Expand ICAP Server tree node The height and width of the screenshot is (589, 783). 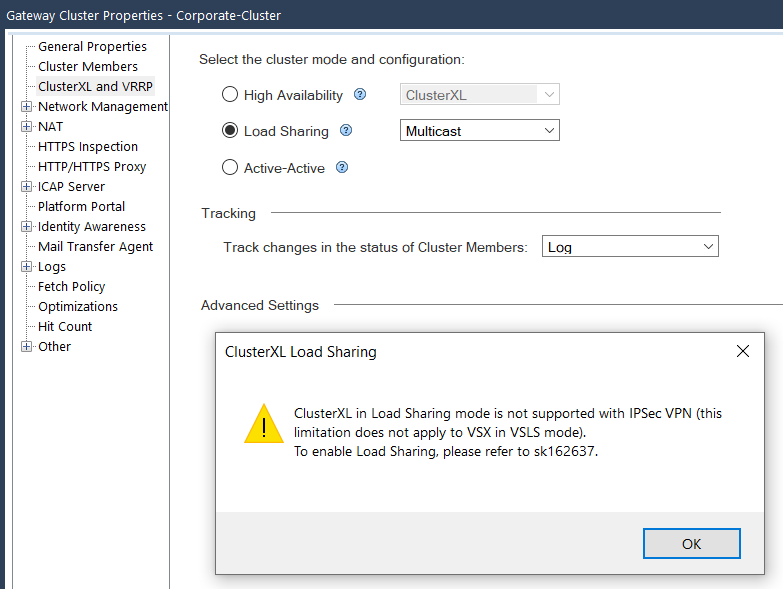tap(26, 186)
